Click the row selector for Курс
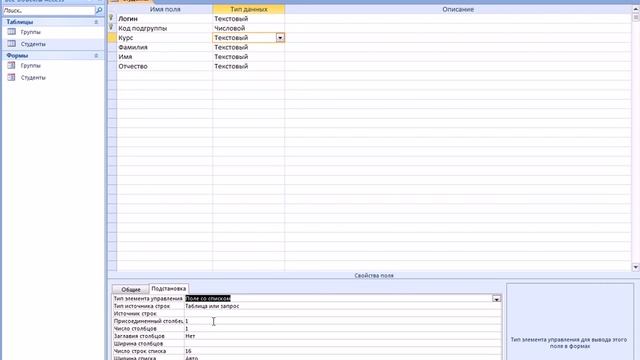This screenshot has width=640, height=360. [x=112, y=38]
